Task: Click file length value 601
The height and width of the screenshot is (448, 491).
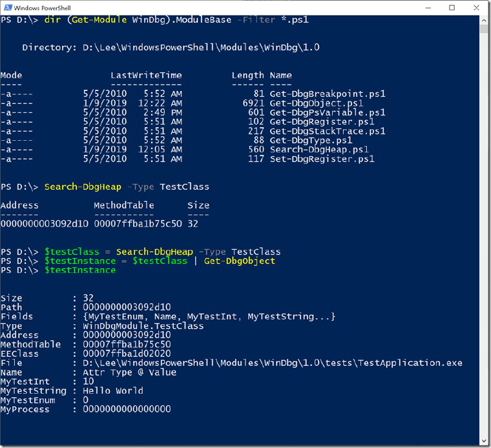Action: pyautogui.click(x=256, y=112)
